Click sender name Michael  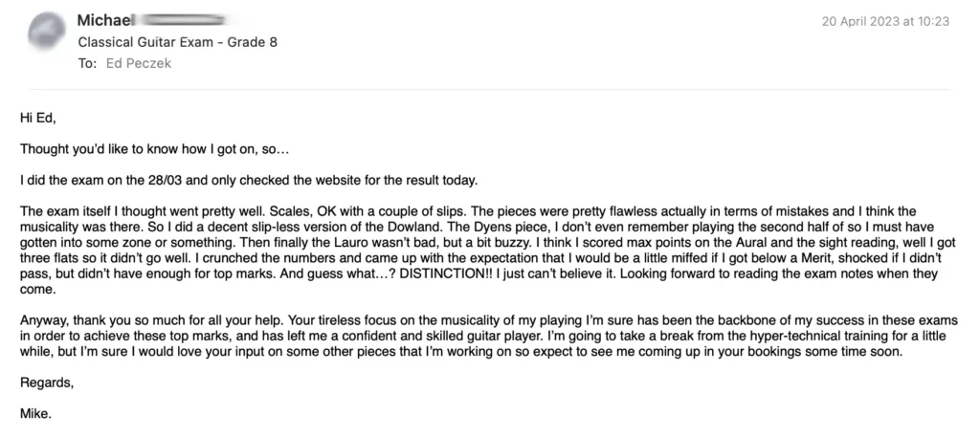[x=105, y=21]
